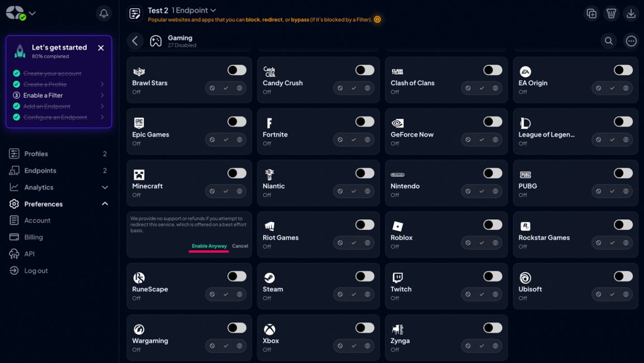Click the trash icon to delete profile
This screenshot has width=644, height=363.
pyautogui.click(x=611, y=14)
